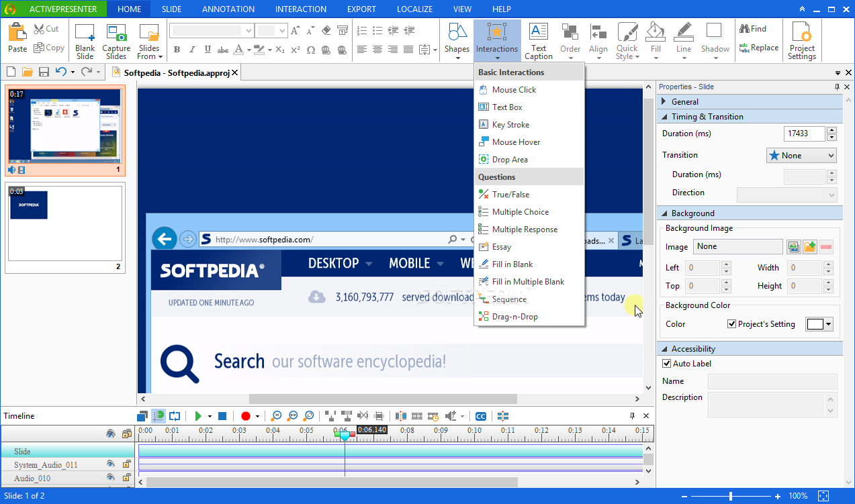The image size is (855, 504).
Task: Open the Slides From dropdown
Action: click(149, 42)
